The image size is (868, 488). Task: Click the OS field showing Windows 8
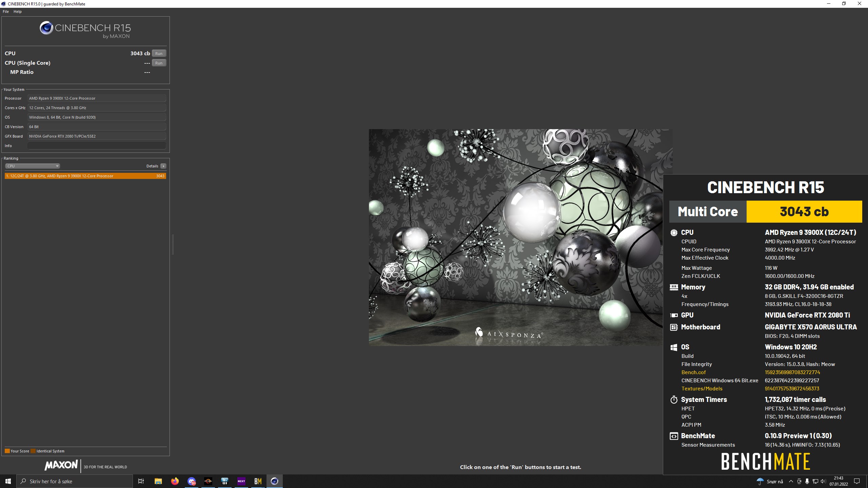pyautogui.click(x=97, y=117)
